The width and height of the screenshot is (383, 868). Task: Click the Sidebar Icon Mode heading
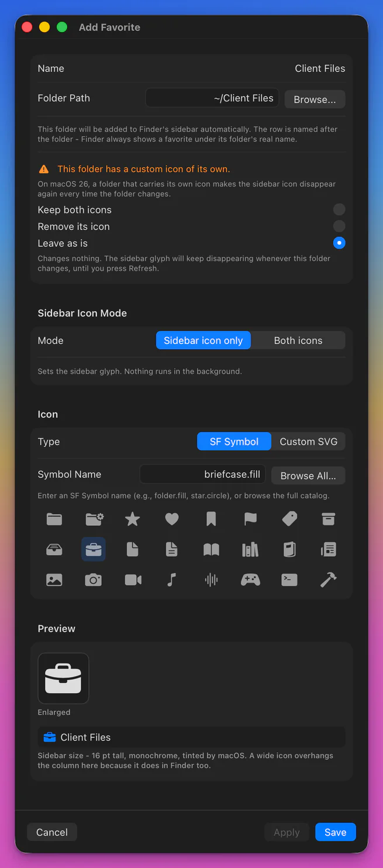point(82,313)
